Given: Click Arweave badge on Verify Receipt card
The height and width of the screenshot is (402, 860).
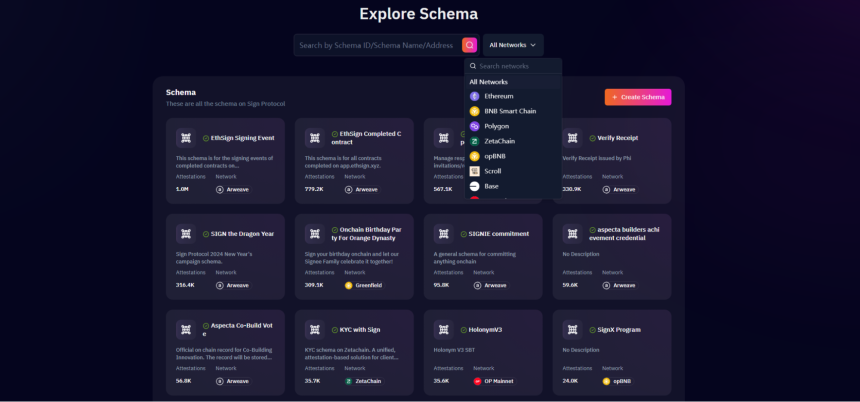Looking at the screenshot, I should (620, 190).
